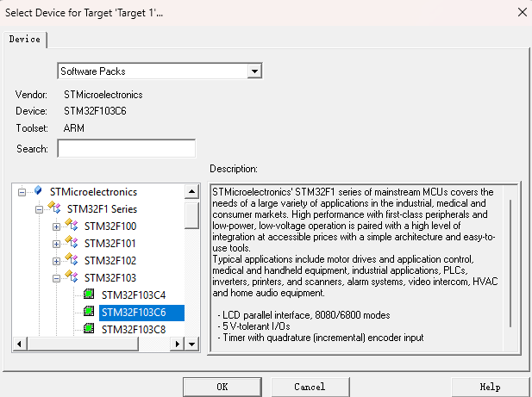Click the '5 V-tolerant I/Os' line
The height and width of the screenshot is (397, 532).
pyautogui.click(x=254, y=326)
